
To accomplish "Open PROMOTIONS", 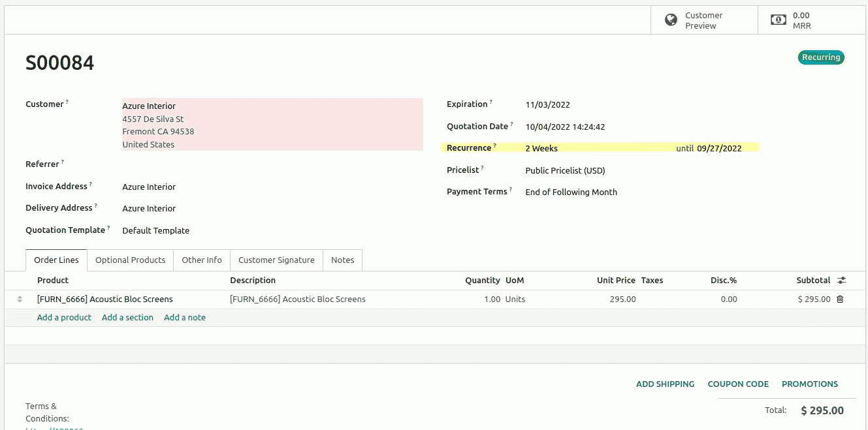I will coord(810,384).
